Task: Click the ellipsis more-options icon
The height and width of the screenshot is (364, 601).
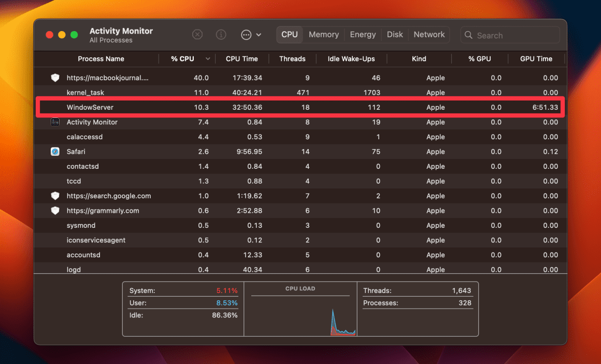Action: click(x=246, y=34)
